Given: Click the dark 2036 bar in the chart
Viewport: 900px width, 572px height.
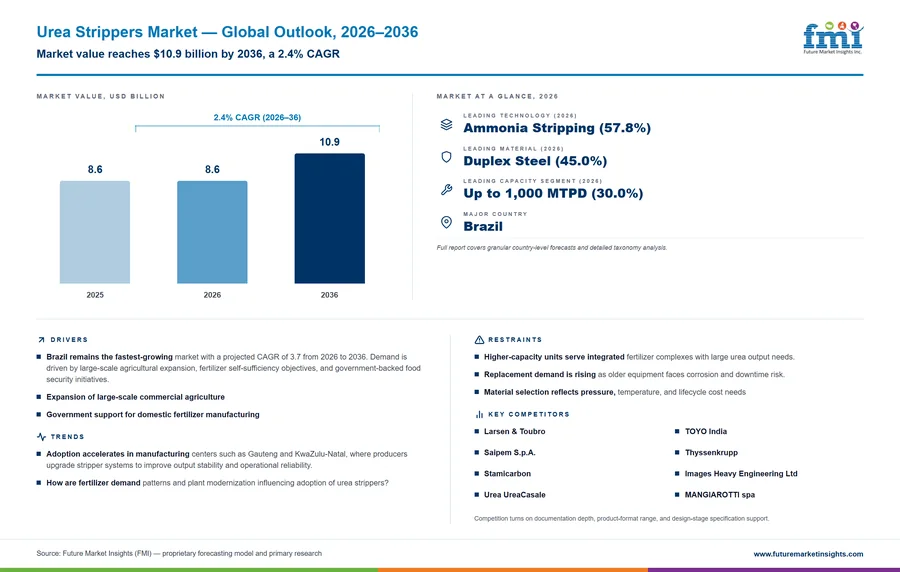Looking at the screenshot, I should (329, 219).
